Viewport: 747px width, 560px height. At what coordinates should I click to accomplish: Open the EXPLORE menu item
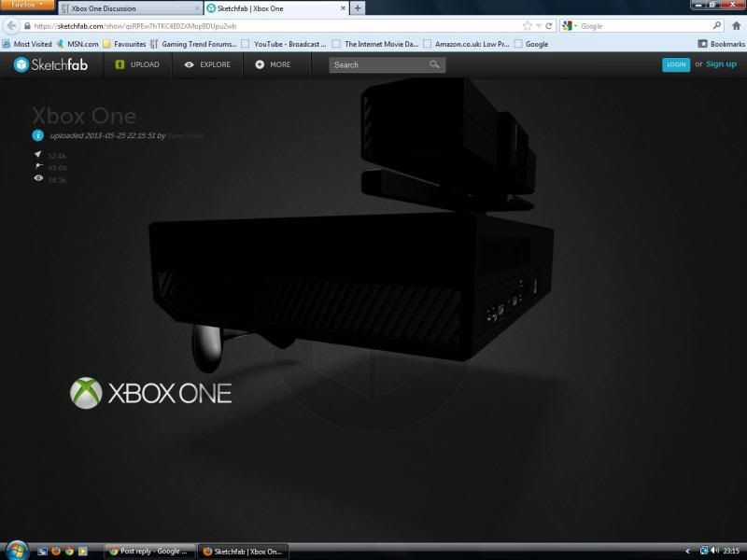click(207, 64)
